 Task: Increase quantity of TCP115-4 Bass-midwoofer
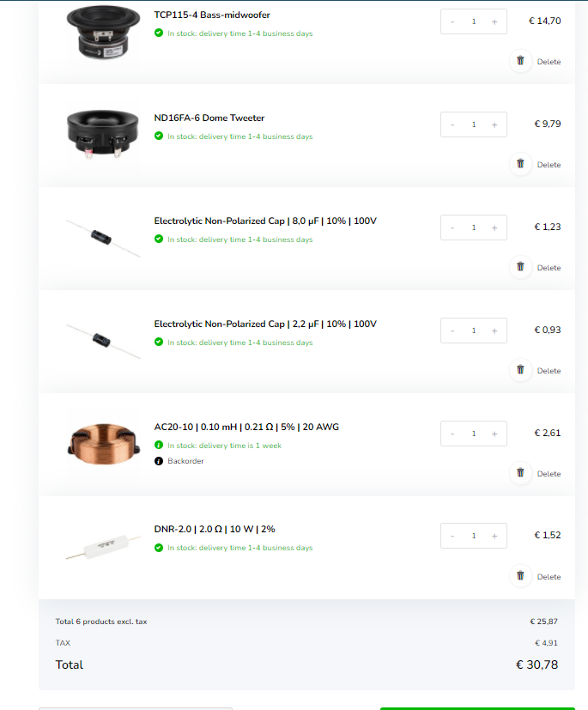[494, 21]
